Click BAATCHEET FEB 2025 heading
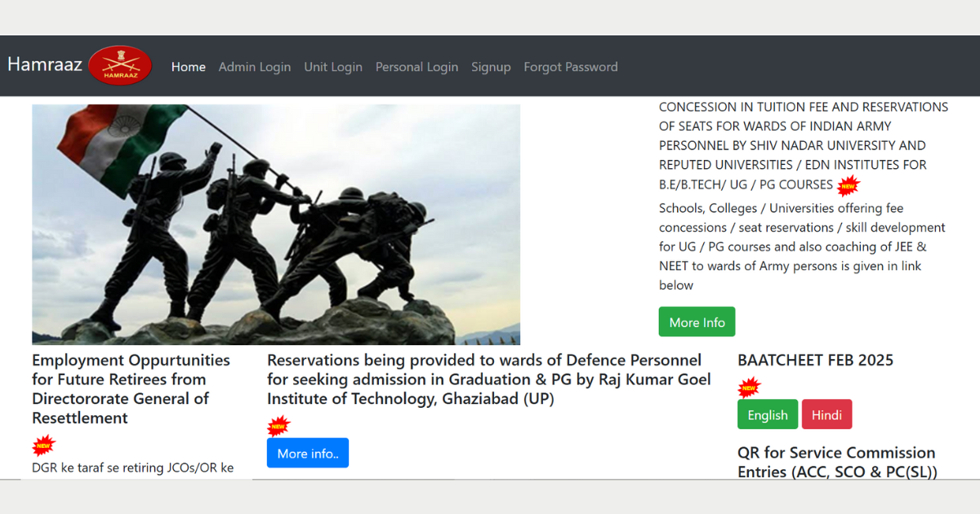 pos(815,361)
